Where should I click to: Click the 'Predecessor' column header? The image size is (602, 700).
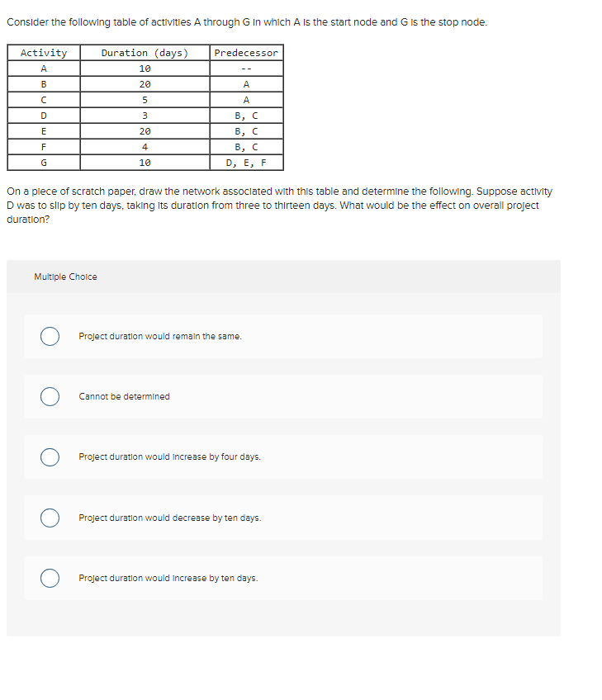coord(246,52)
